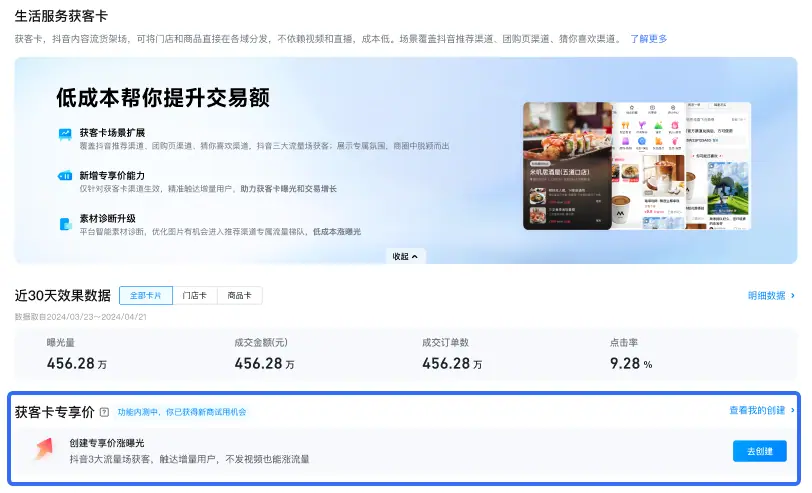The height and width of the screenshot is (493, 812).
Task: Click the scenic spot phone preview
Action: (718, 166)
